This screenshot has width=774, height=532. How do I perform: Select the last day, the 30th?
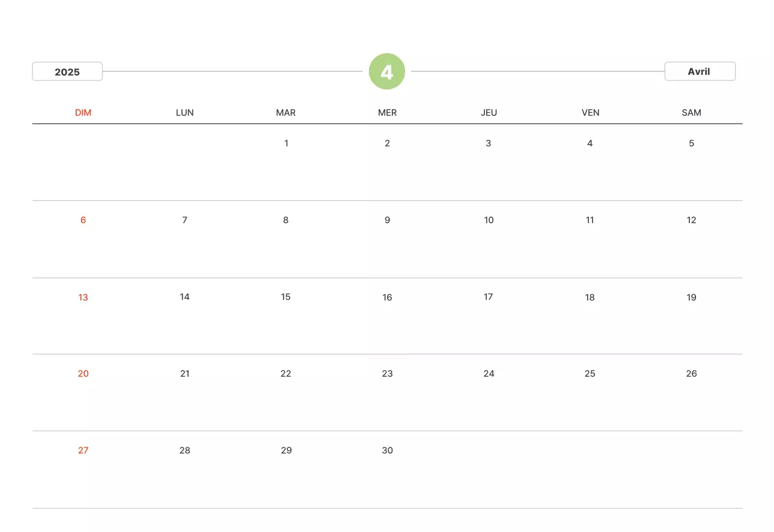388,450
